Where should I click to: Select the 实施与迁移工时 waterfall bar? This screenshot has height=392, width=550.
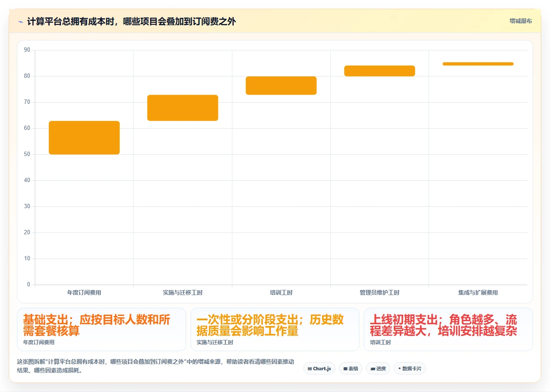(183, 108)
